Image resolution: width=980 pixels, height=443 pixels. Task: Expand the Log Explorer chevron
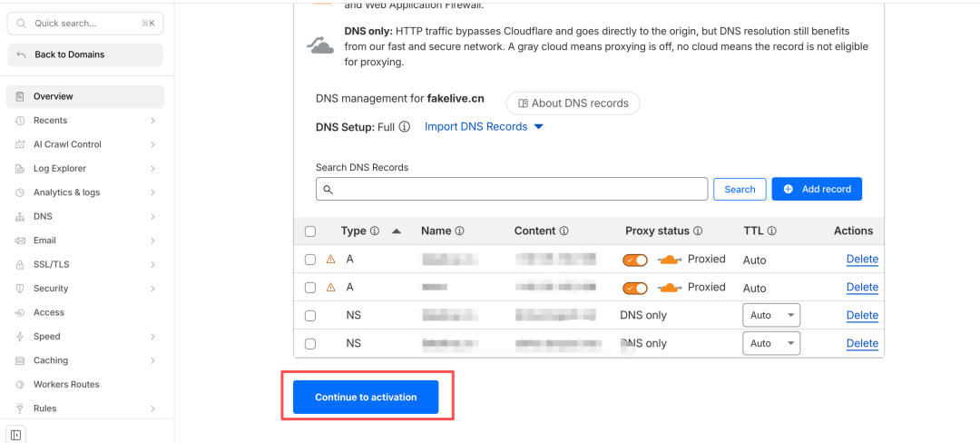(x=152, y=169)
